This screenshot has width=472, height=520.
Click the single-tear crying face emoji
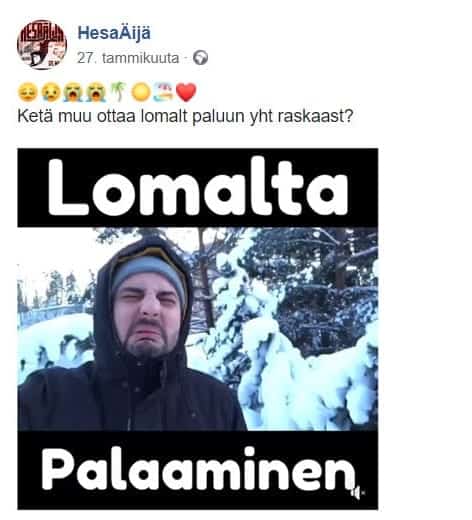(x=51, y=93)
